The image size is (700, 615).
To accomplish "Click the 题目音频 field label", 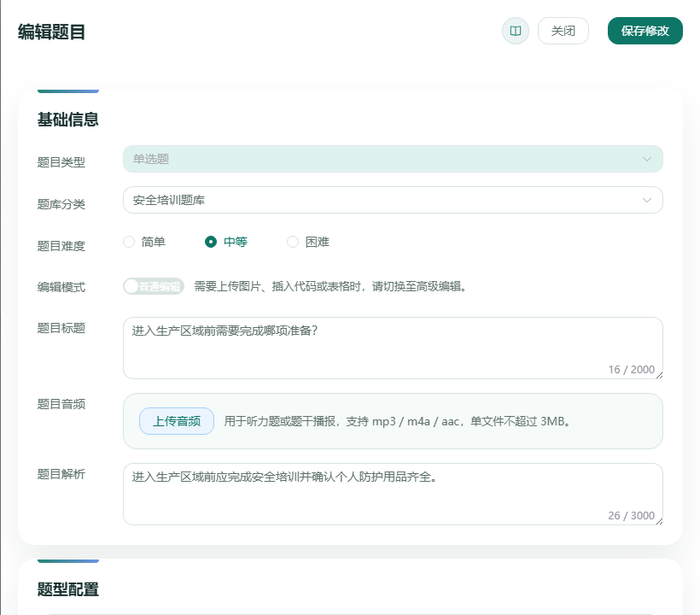I will tap(61, 404).
